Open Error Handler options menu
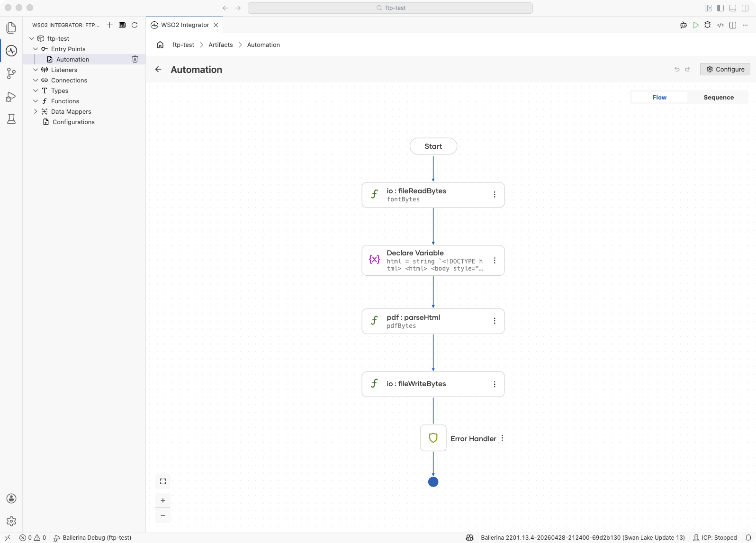Viewport: 756px width, 543px height. click(503, 438)
